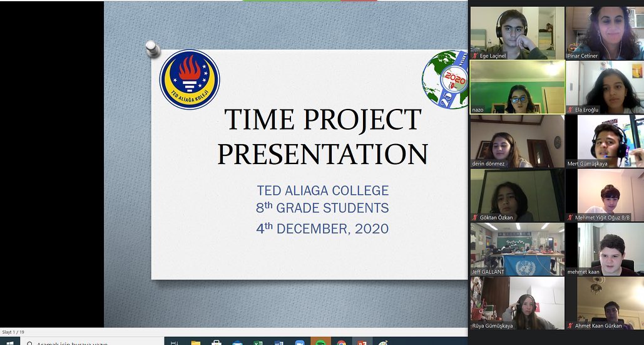Open File Explorer from the taskbar
644x345 pixels.
(x=195, y=341)
